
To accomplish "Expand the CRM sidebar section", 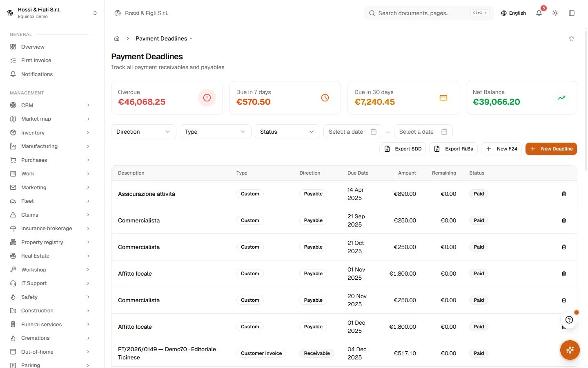I will click(50, 105).
